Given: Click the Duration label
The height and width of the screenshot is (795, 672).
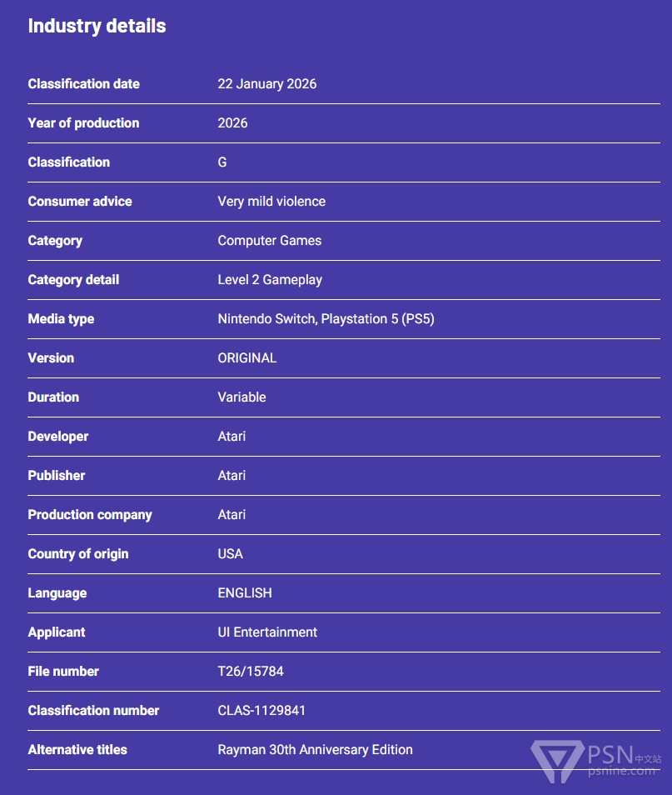Looking at the screenshot, I should pos(53,397).
